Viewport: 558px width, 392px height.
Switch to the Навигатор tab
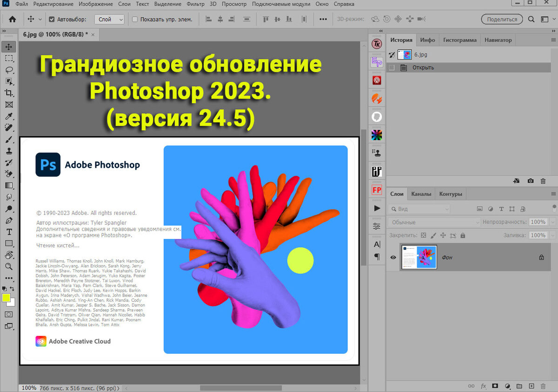click(498, 40)
